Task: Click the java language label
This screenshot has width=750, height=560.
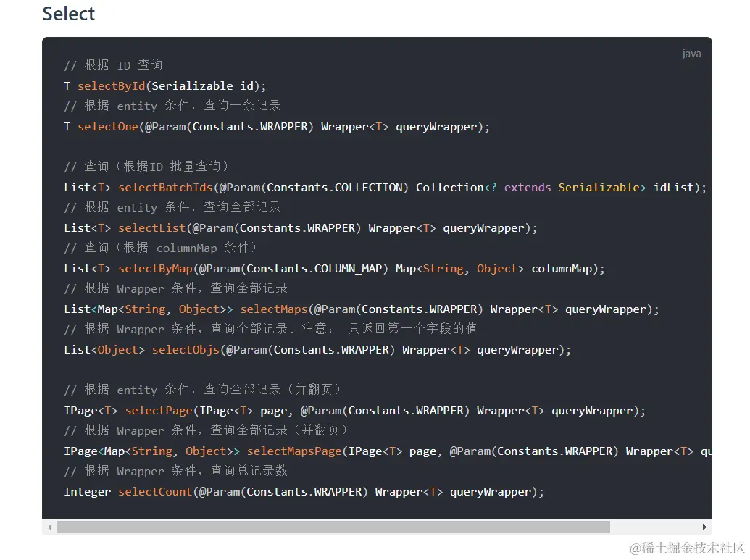Action: click(691, 54)
